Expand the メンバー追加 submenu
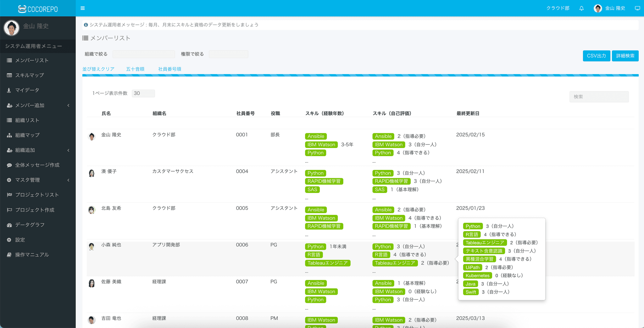The width and height of the screenshot is (644, 328). (38, 105)
